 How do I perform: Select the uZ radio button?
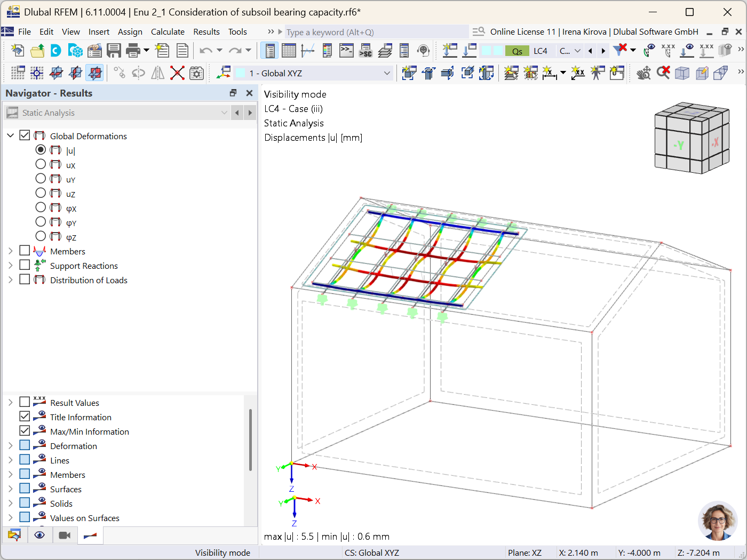41,193
